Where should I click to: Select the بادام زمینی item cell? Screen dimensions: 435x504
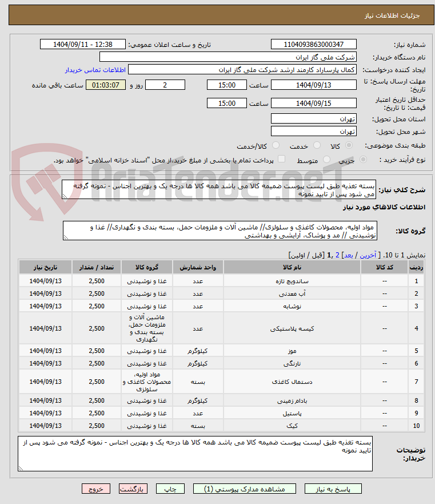(292, 400)
